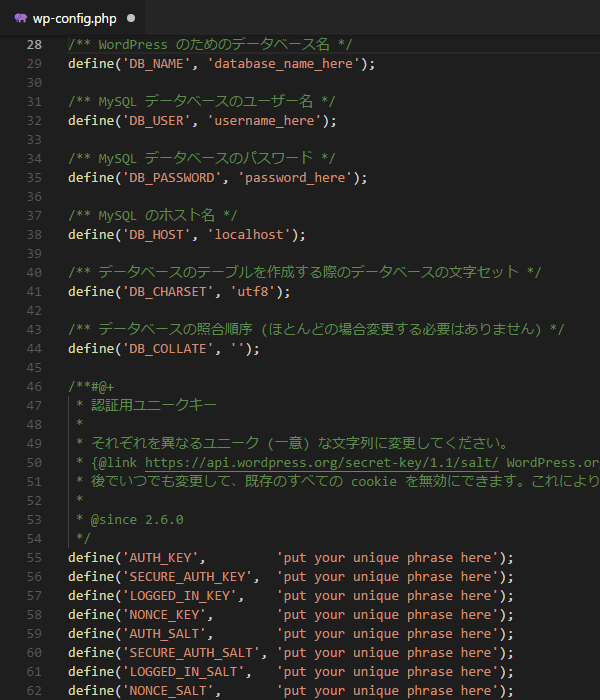Click 'AUTH_SALT' constant on line 59
The height and width of the screenshot is (700, 600).
pos(164,634)
